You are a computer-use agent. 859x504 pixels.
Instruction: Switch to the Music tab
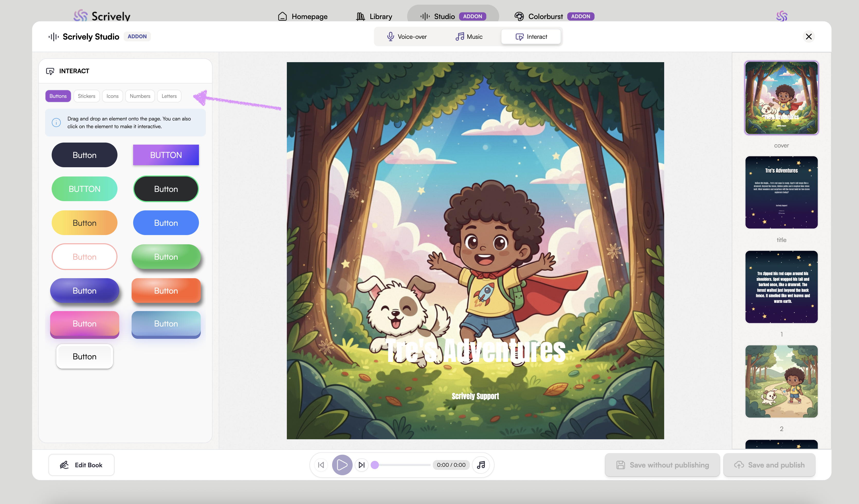coord(469,36)
